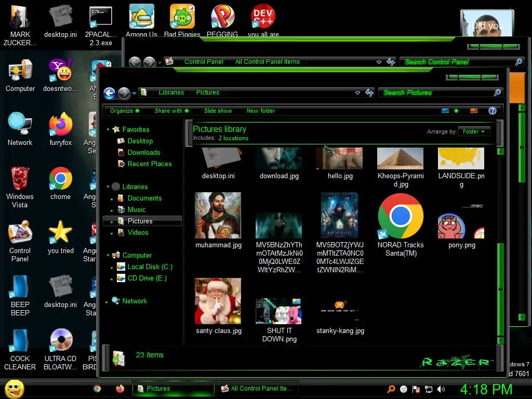Select the Videos library
This screenshot has width=532, height=399.
pyautogui.click(x=138, y=232)
